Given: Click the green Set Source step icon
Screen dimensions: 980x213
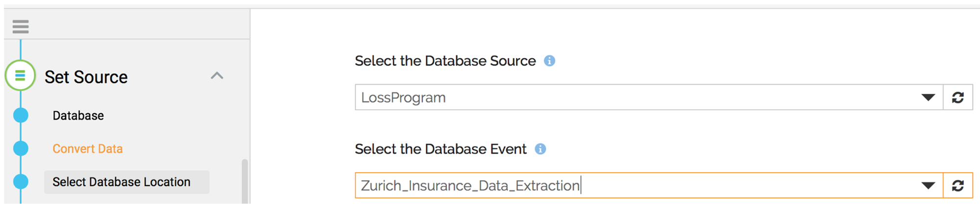Looking at the screenshot, I should 20,76.
